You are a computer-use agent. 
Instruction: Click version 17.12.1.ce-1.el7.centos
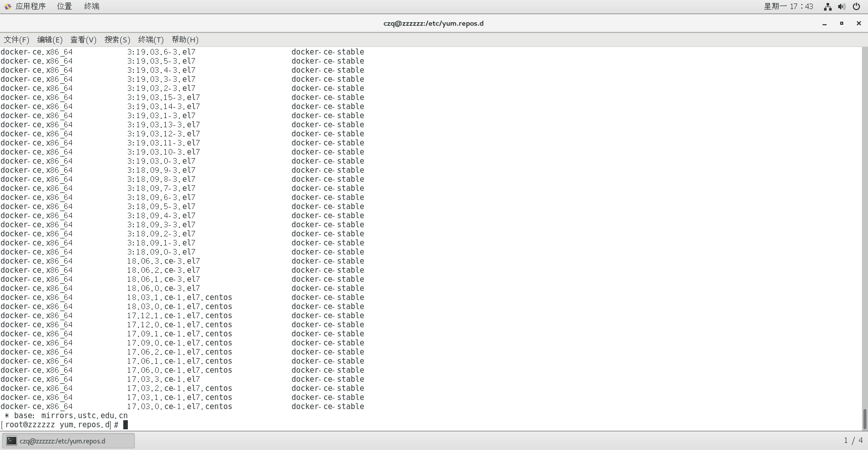[x=179, y=316]
